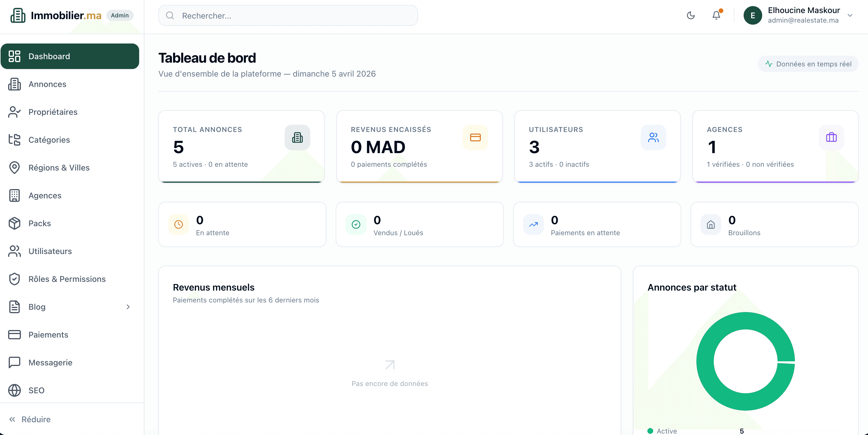
Task: Click the Catégories icon in the sidebar
Action: coord(14,139)
